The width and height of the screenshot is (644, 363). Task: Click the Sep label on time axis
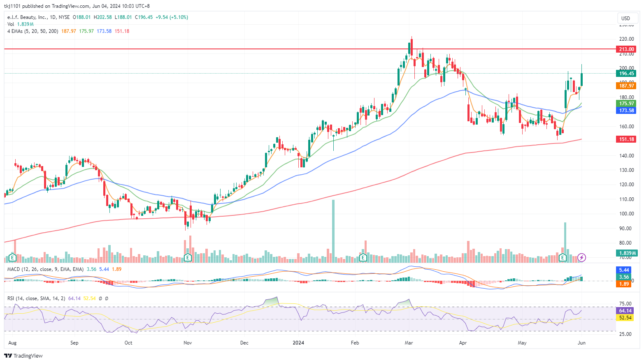[x=74, y=343]
